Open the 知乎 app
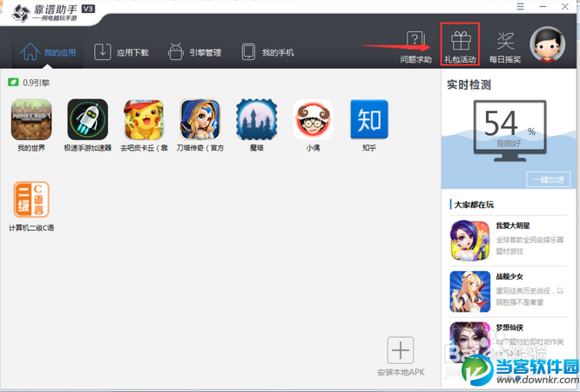Screen dimensions: 580x392 click(x=369, y=119)
